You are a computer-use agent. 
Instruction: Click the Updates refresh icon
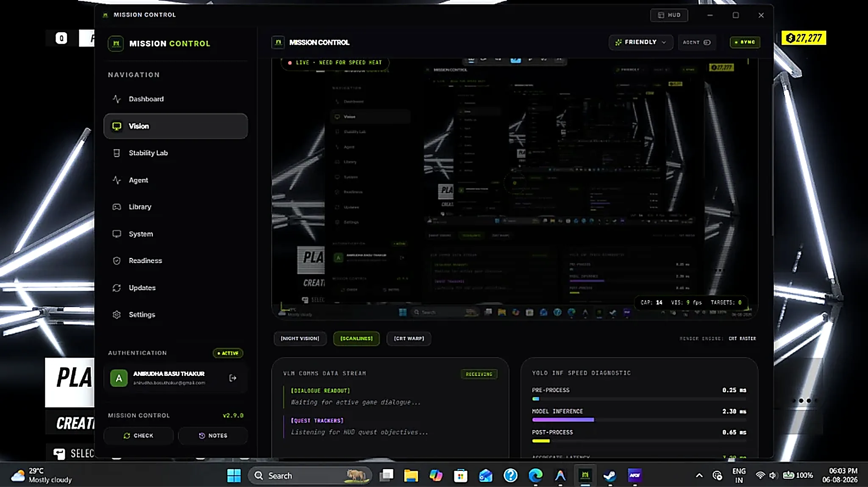[x=117, y=288]
